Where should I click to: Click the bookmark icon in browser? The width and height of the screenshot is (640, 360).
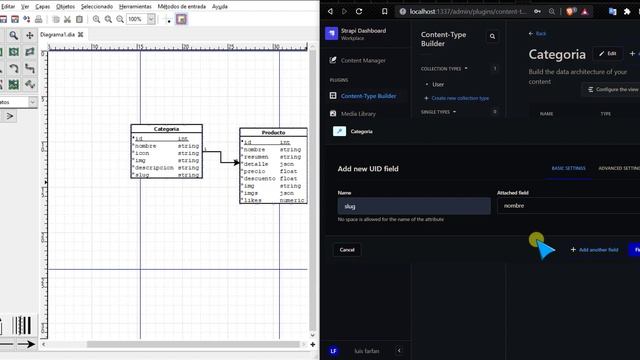[x=384, y=11]
